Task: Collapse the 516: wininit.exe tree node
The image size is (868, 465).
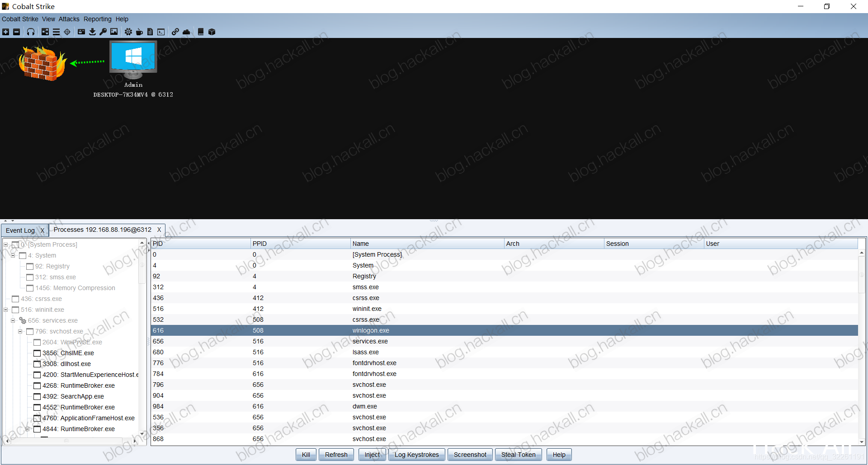Action: coord(6,310)
